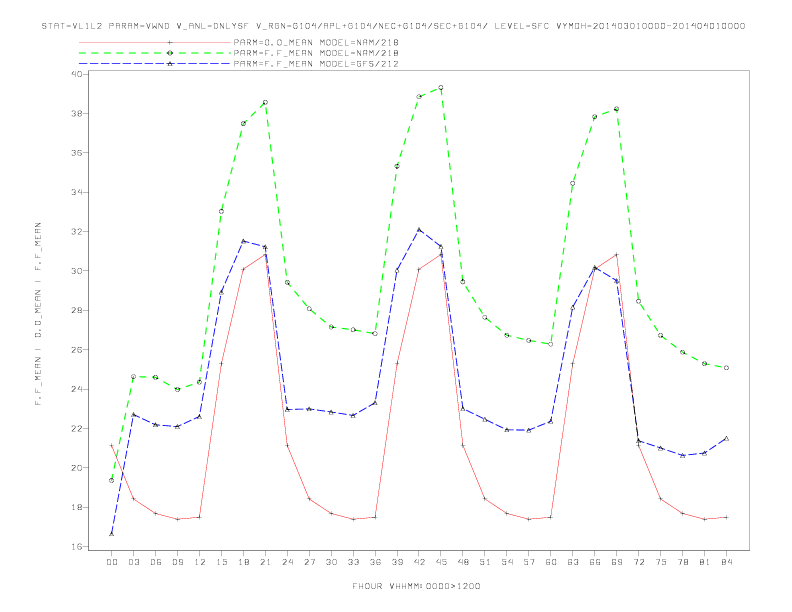Click the vertical y-axis title F.F_MEAN | O.O_MEAN

(38, 314)
